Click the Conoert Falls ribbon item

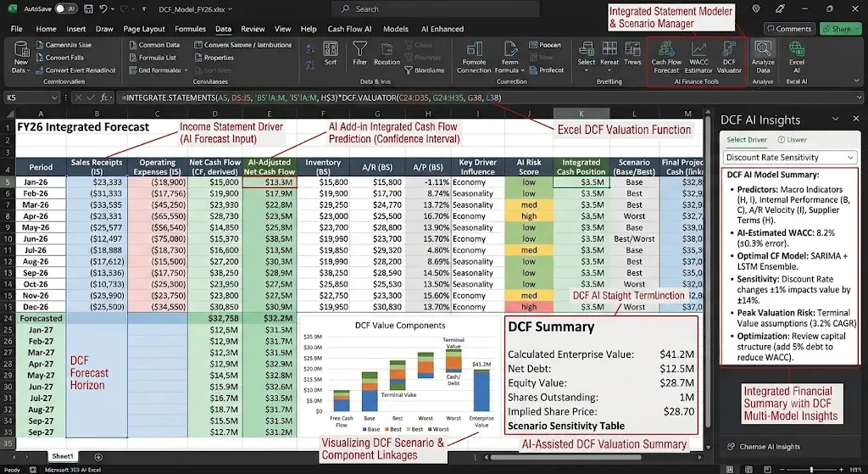point(60,58)
